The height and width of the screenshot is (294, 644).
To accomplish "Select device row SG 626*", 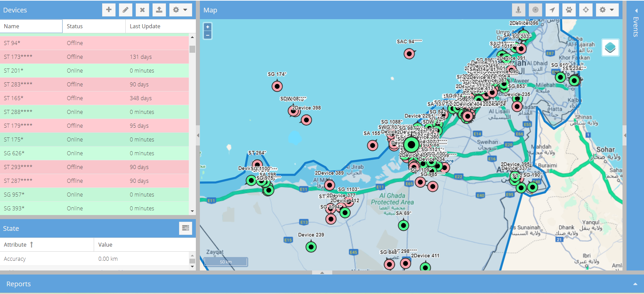I will point(94,153).
